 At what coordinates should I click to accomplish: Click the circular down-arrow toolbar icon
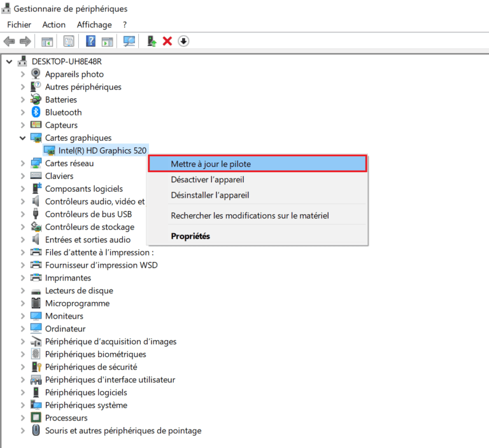click(183, 41)
